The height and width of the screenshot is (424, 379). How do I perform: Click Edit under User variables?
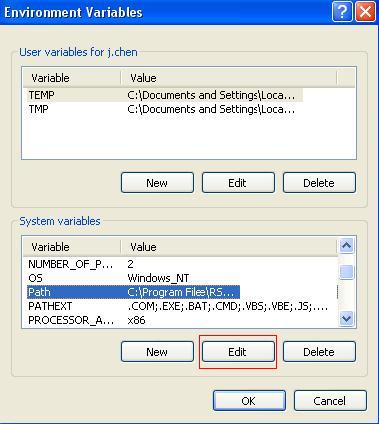238,183
